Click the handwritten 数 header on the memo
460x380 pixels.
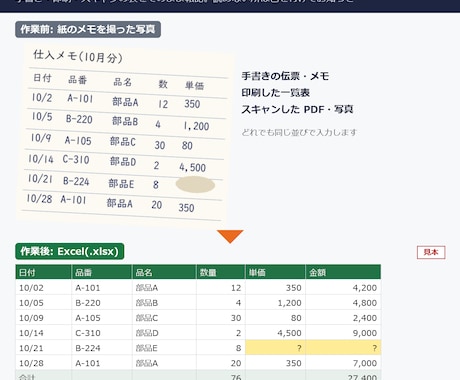(163, 84)
